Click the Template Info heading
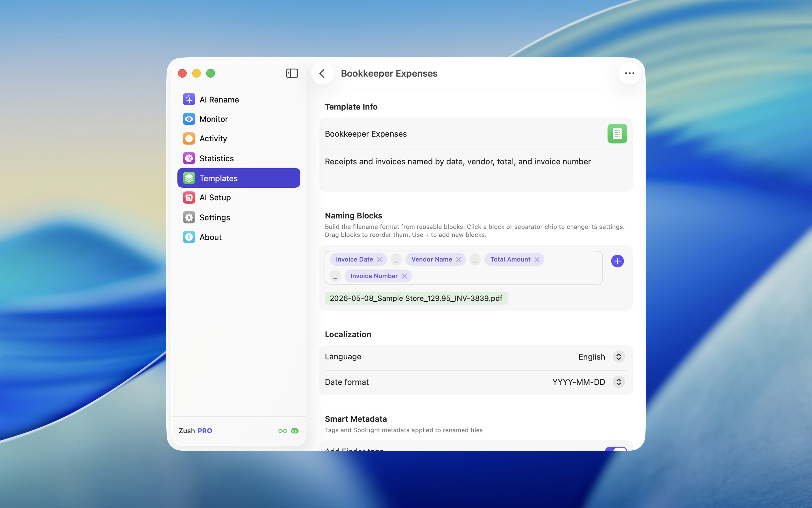 351,107
